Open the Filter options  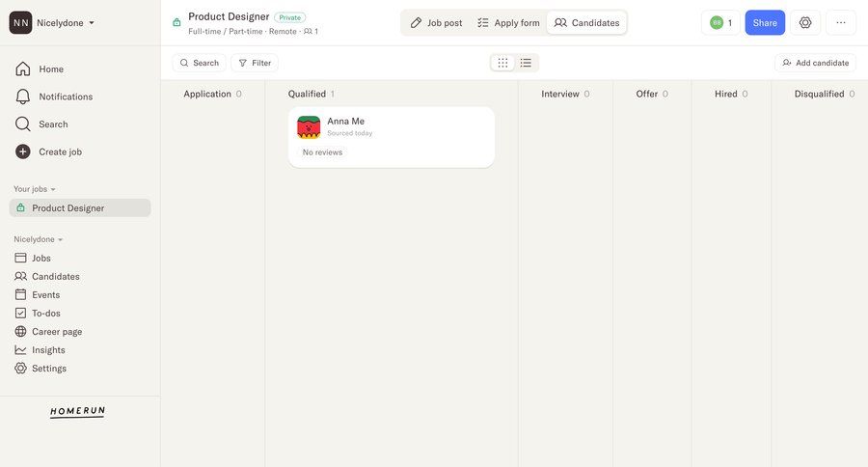point(255,63)
